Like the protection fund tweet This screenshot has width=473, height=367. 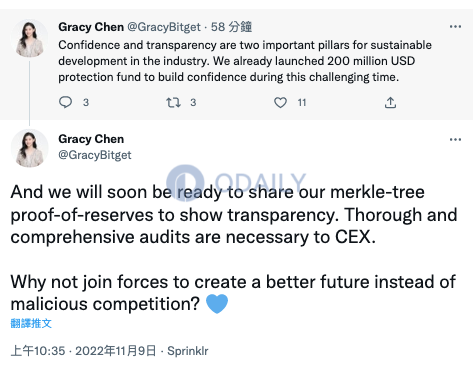tap(280, 102)
